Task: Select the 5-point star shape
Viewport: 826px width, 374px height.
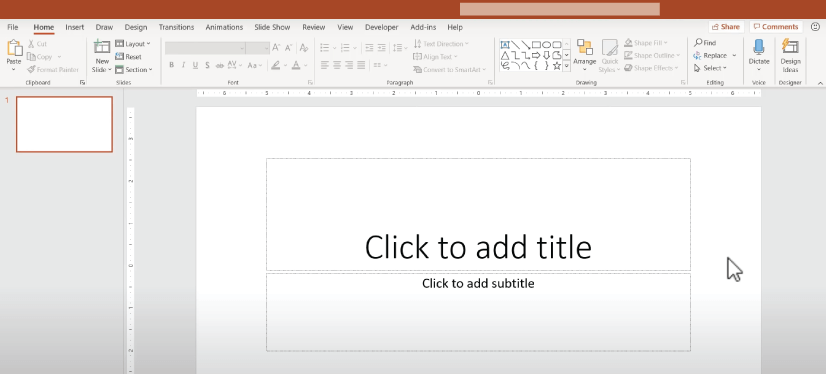Action: tap(557, 66)
